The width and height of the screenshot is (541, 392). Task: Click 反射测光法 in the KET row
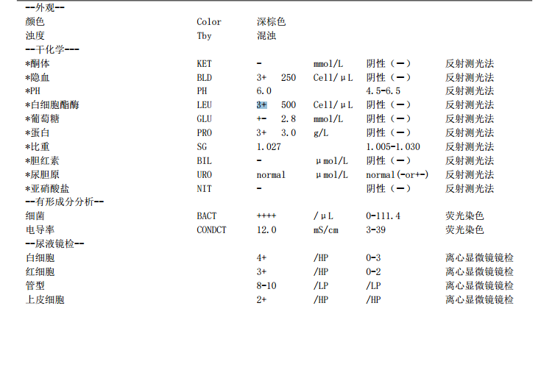point(470,64)
